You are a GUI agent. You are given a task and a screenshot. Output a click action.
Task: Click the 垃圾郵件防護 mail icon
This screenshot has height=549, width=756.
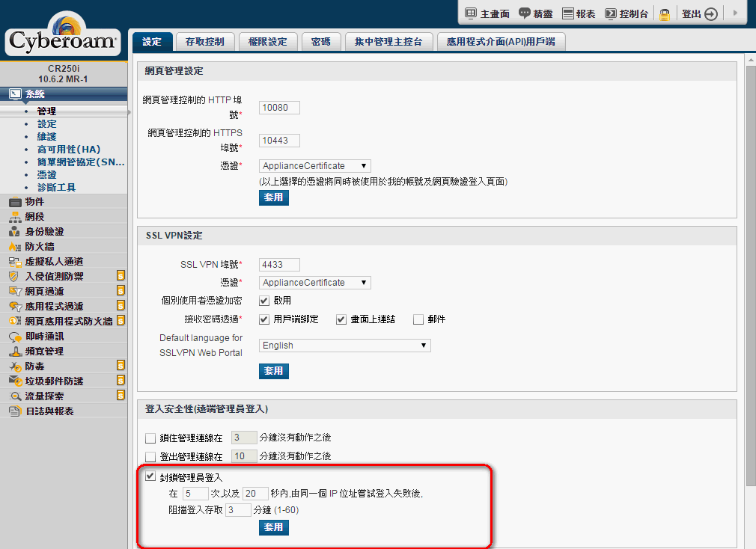(x=16, y=381)
